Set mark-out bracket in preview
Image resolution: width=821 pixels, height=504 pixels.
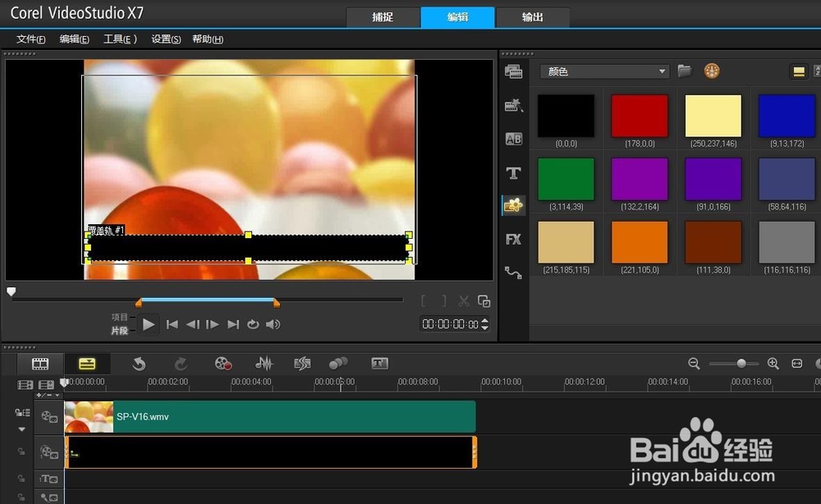point(444,301)
